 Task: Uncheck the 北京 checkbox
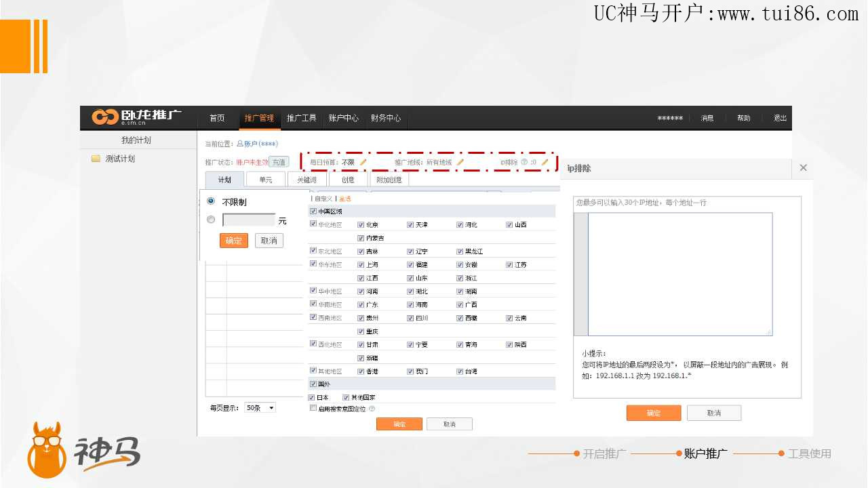361,224
